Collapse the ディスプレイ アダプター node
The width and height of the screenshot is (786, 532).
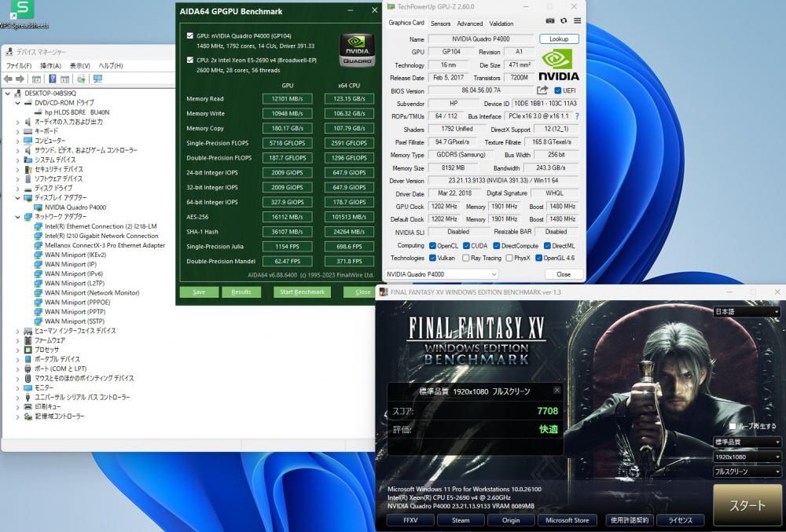pyautogui.click(x=17, y=198)
